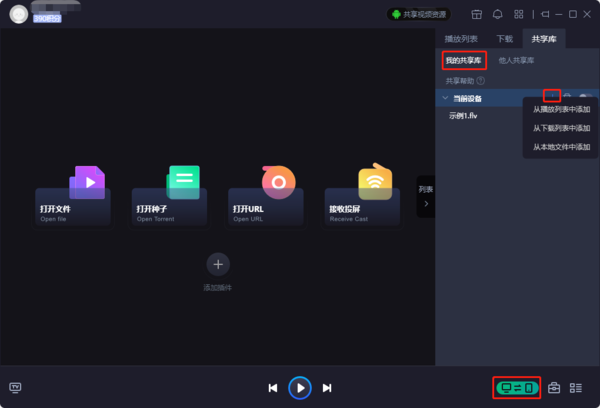The height and width of the screenshot is (408, 600).
Task: Click the blue add button beside 当前设备
Action: pyautogui.click(x=551, y=97)
